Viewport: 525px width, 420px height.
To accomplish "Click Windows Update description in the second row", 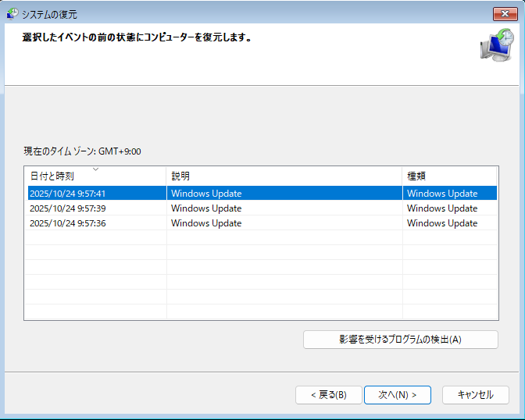I will (206, 208).
